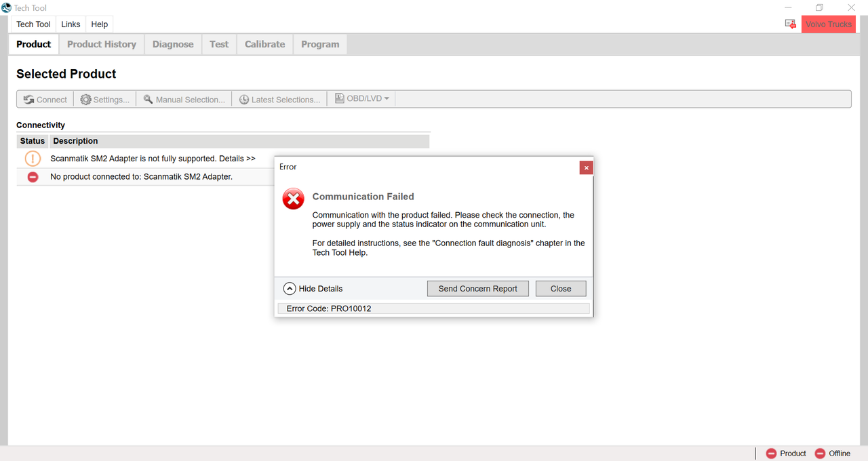The height and width of the screenshot is (461, 868).
Task: Expand the OBD/LVD dropdown
Action: [x=362, y=99]
